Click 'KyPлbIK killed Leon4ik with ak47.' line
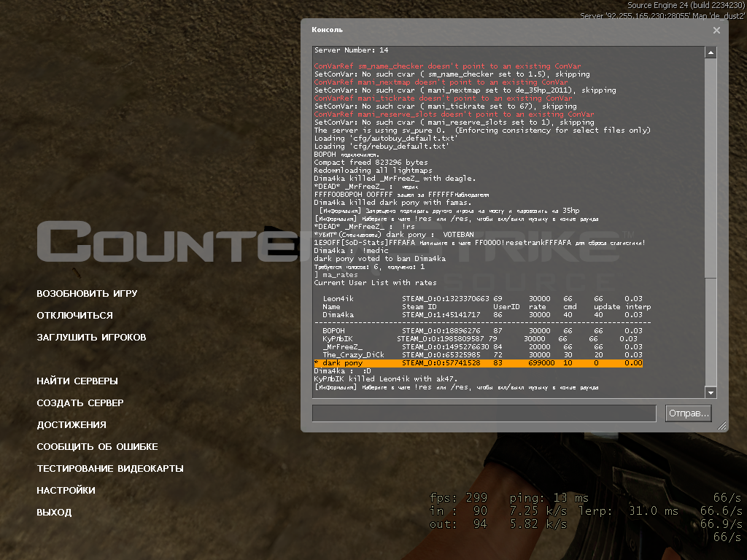Viewport: 747px width, 560px height. 385,379
